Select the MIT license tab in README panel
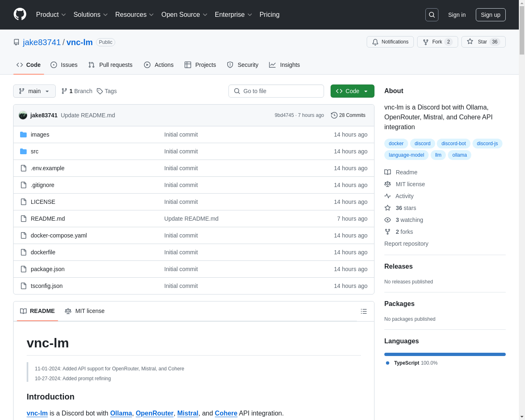The image size is (525, 420). (84, 311)
